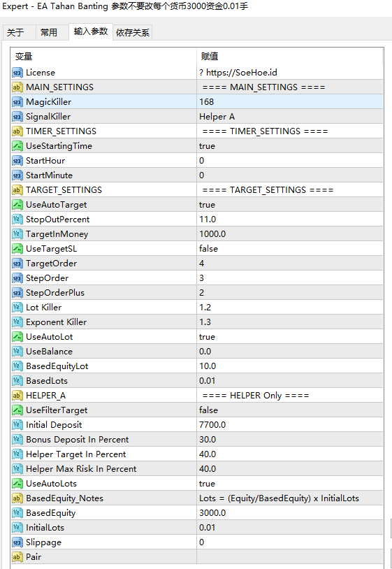The height and width of the screenshot is (569, 392).
Task: Click the string icon beside HELPER_A
Action: [17, 396]
